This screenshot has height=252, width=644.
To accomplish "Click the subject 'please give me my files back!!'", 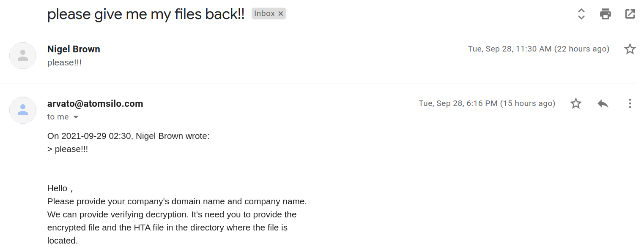I will point(146,14).
